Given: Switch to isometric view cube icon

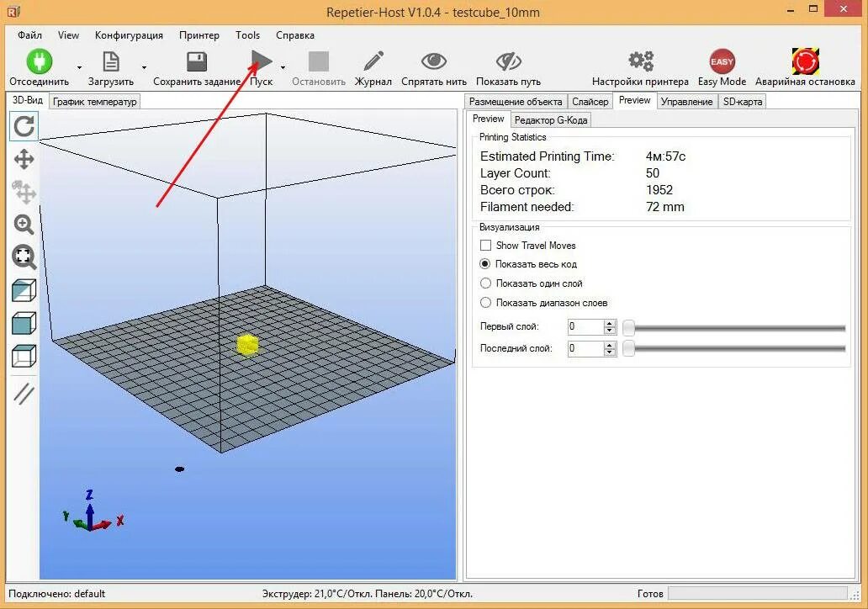Looking at the screenshot, I should pyautogui.click(x=24, y=291).
